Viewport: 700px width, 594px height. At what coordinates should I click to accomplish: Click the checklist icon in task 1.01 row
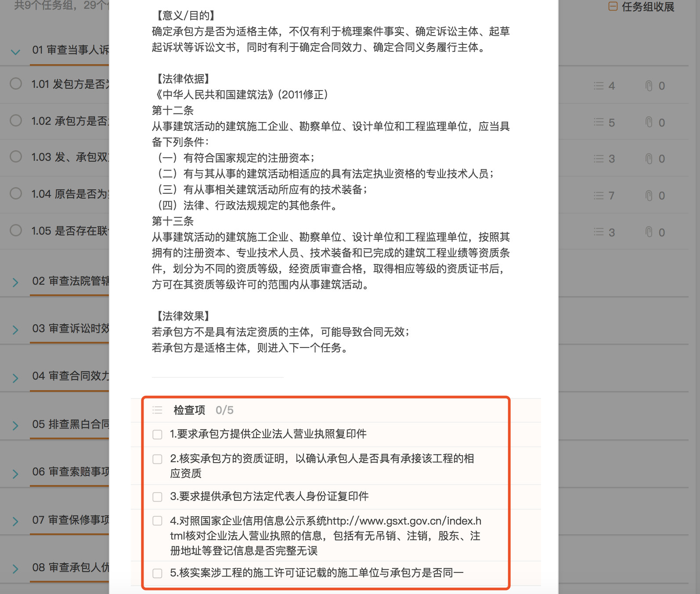(x=599, y=86)
